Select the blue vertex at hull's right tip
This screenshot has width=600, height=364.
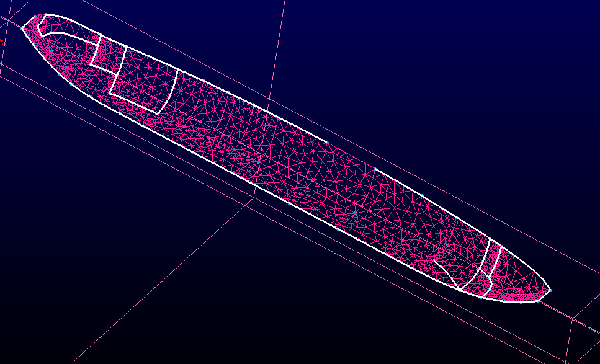pyautogui.click(x=550, y=290)
